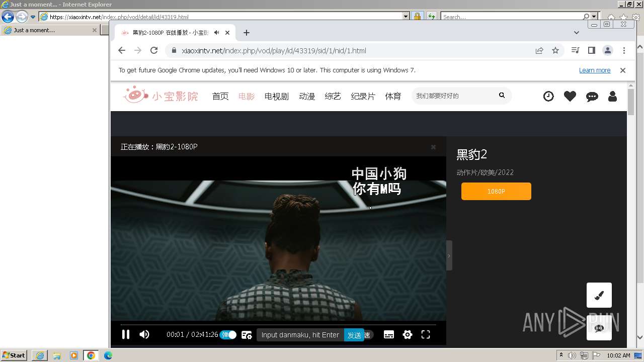The image size is (644, 362).
Task: Open a new Chrome tab
Action: [246, 33]
